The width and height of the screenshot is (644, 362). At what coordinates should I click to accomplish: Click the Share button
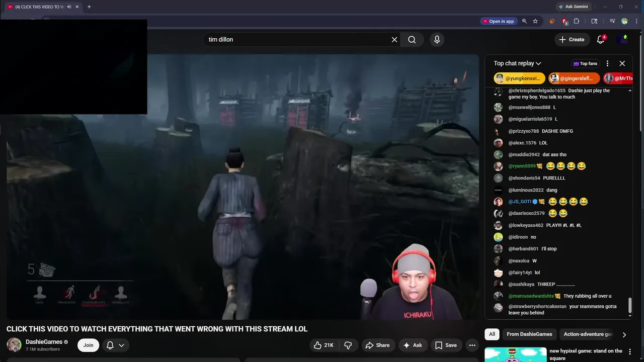377,345
